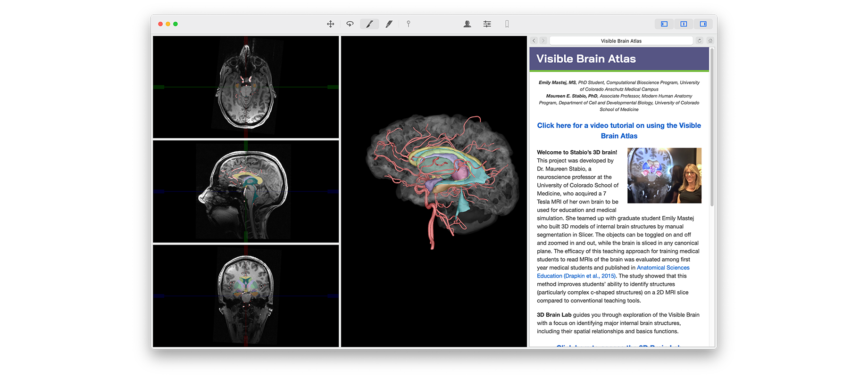868x377 pixels.
Task: Click the 'Welcome to Stabio's 3D brain!' text
Action: pyautogui.click(x=577, y=152)
